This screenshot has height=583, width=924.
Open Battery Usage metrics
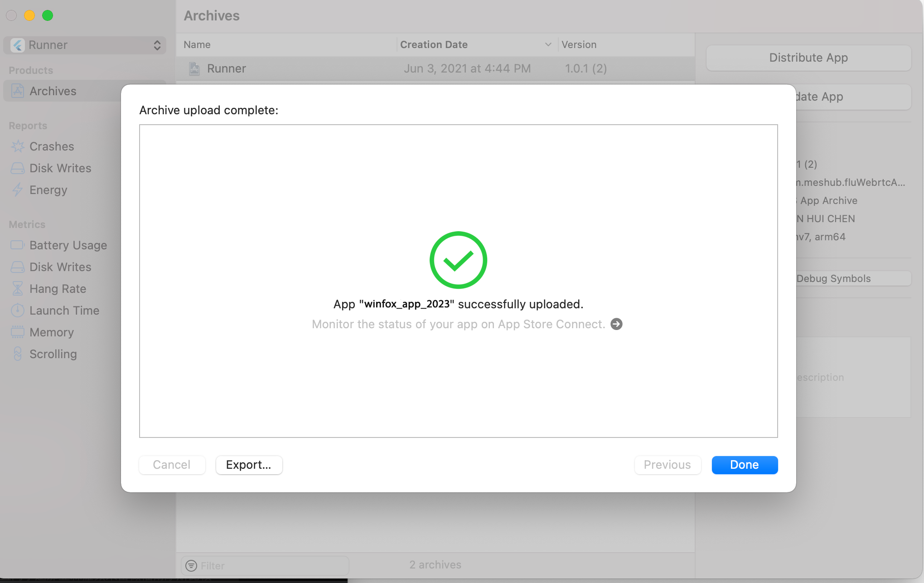(x=68, y=245)
